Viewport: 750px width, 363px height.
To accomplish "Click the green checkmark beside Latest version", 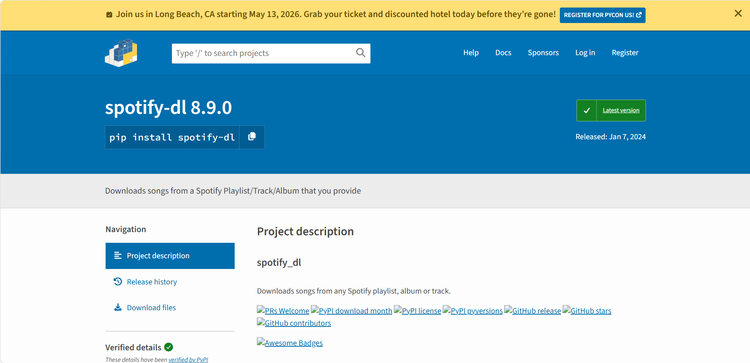I will pos(586,110).
